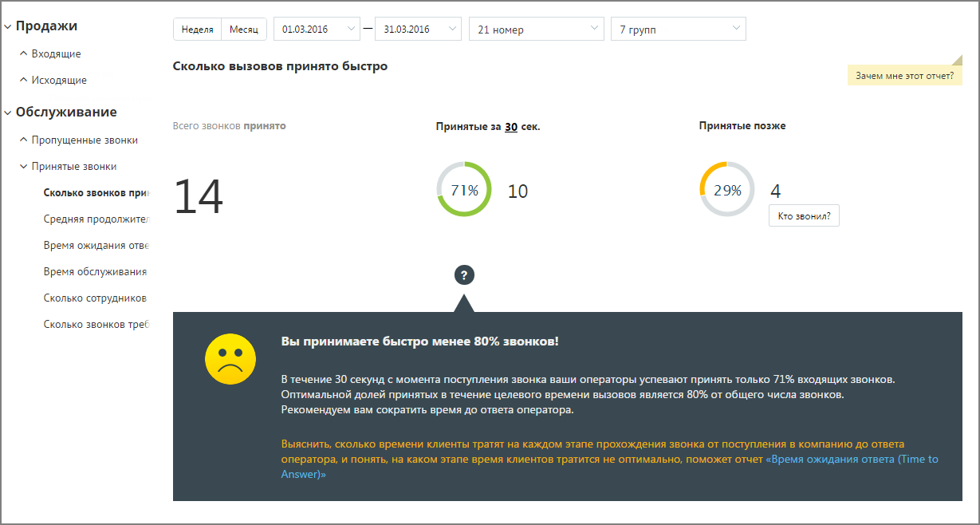This screenshot has height=525, width=980.
Task: Open Принятые звонки item
Action: point(74,166)
